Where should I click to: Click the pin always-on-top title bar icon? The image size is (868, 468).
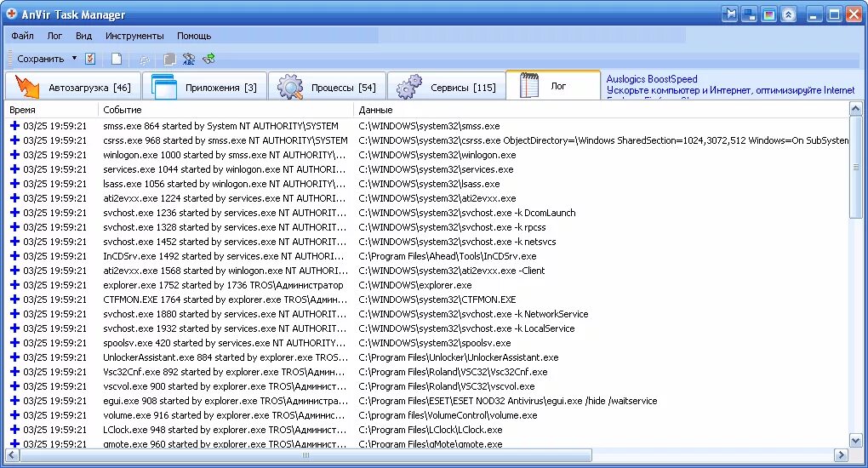tap(730, 14)
